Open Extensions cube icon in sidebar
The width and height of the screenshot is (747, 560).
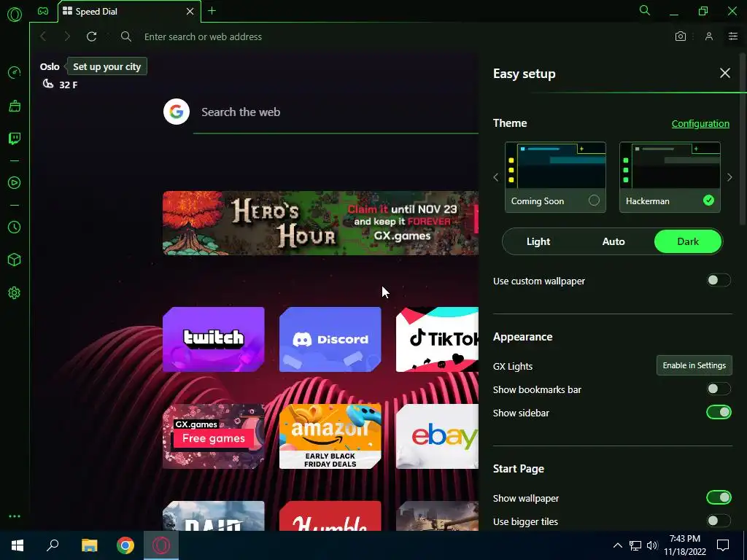(x=15, y=260)
